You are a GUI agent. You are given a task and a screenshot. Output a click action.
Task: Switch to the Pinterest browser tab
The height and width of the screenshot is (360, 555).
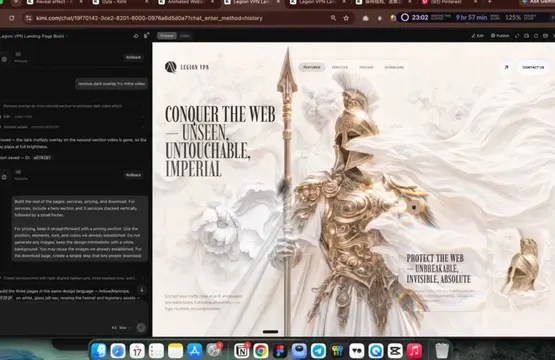click(449, 2)
